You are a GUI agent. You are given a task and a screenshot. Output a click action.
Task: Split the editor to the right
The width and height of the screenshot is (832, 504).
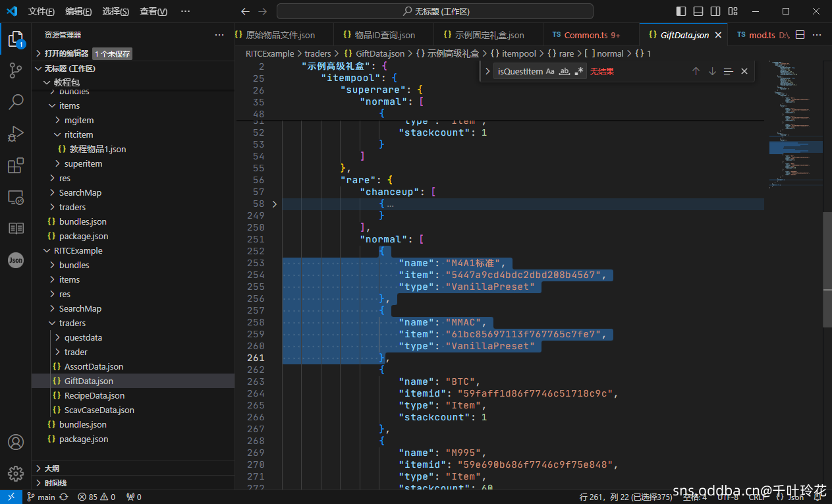(800, 35)
